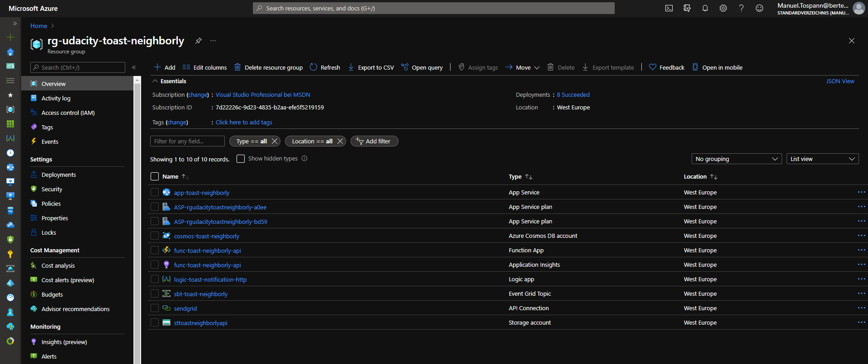The height and width of the screenshot is (364, 868).
Task: Sort by Location column
Action: click(701, 176)
